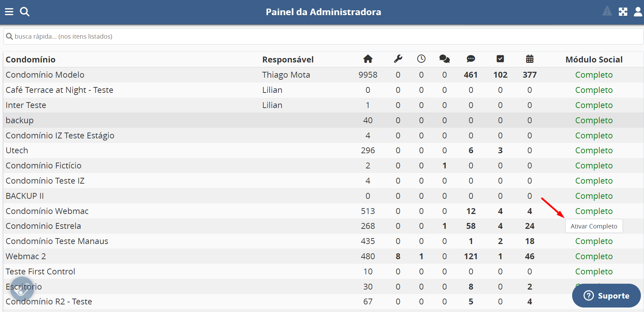Sort by Módulo Social column header
The height and width of the screenshot is (312, 644).
pyautogui.click(x=594, y=60)
